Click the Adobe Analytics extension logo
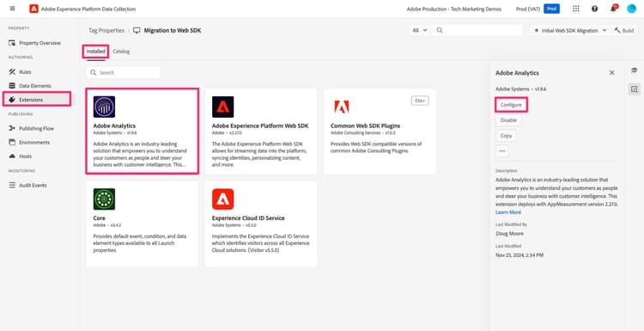The height and width of the screenshot is (331, 644). (x=104, y=107)
